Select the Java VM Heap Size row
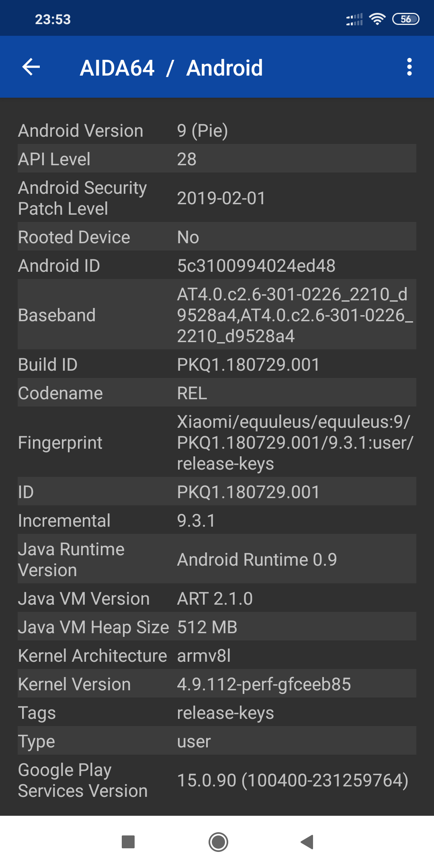The height and width of the screenshot is (868, 434). (x=217, y=627)
